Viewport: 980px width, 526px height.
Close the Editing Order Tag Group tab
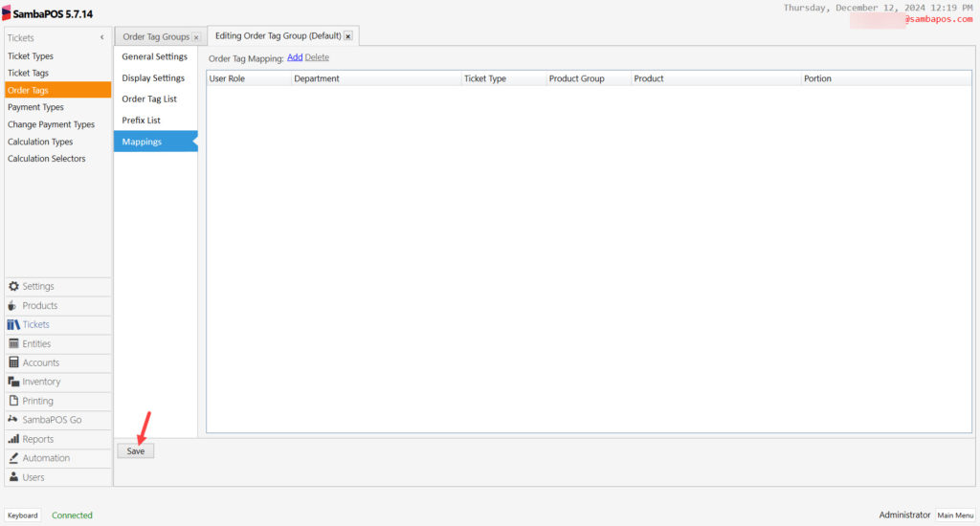coord(348,36)
